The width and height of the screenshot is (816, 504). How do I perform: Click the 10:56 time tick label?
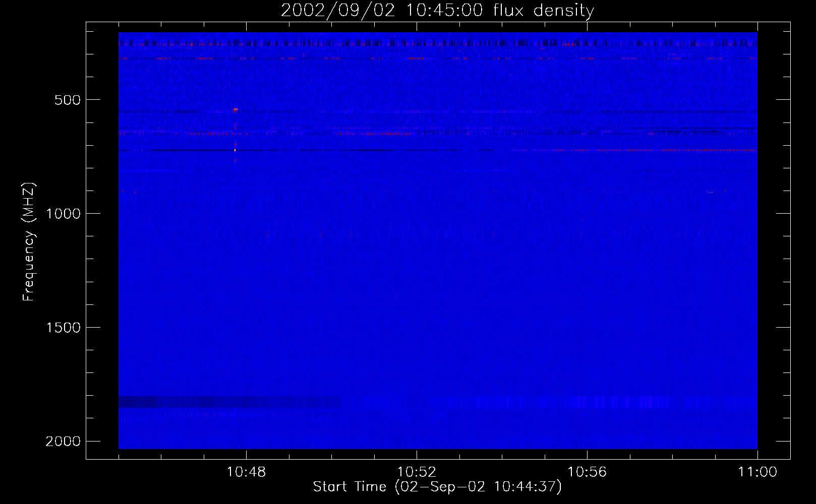pos(587,472)
